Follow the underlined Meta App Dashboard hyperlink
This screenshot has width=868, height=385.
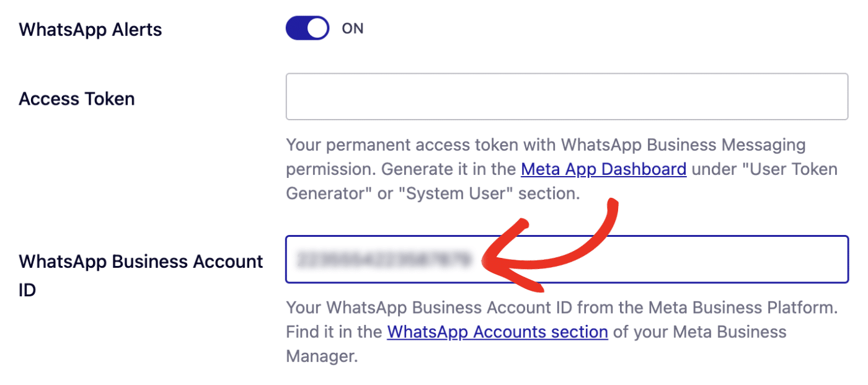(603, 169)
